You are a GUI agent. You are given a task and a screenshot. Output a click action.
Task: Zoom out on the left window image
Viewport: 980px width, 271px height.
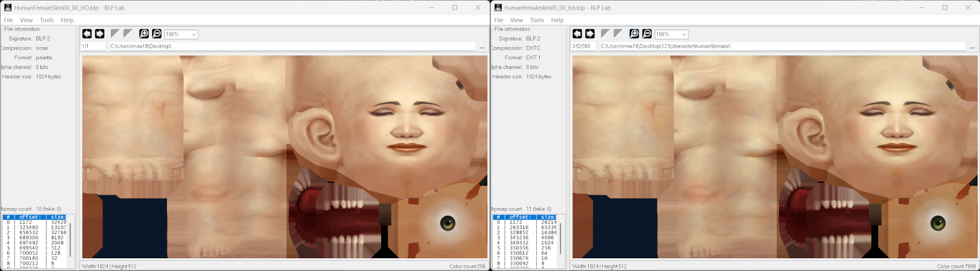[157, 34]
